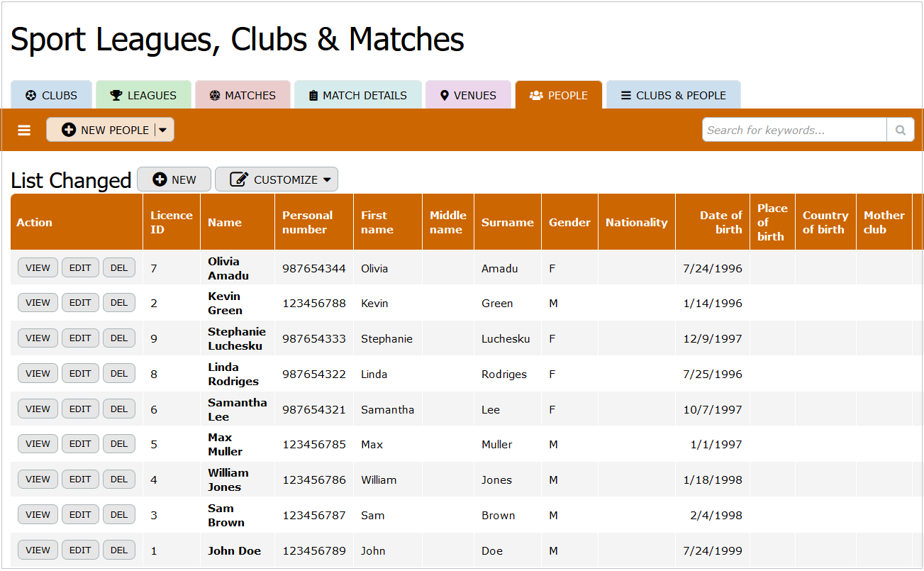Click the hamburger menu icon in orange toolbar

(x=24, y=131)
